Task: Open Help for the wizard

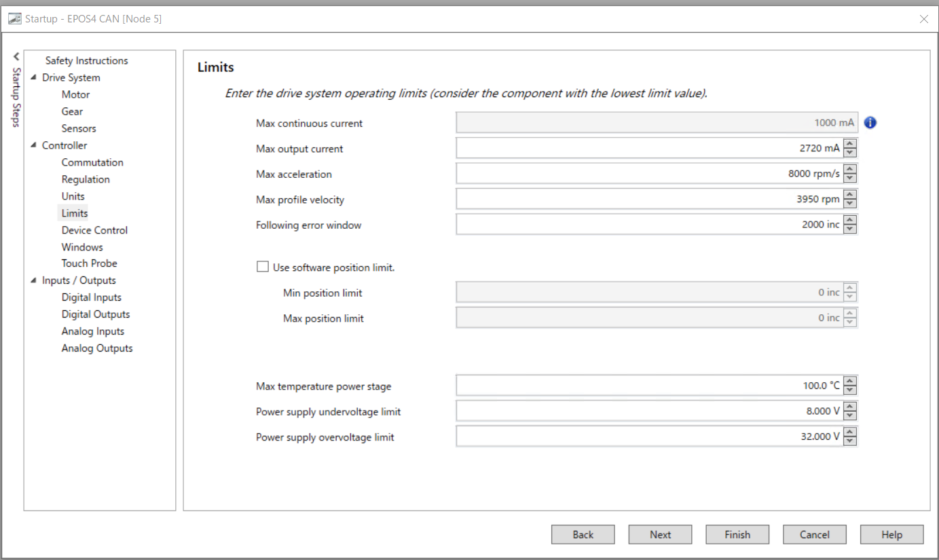Action: (x=892, y=534)
